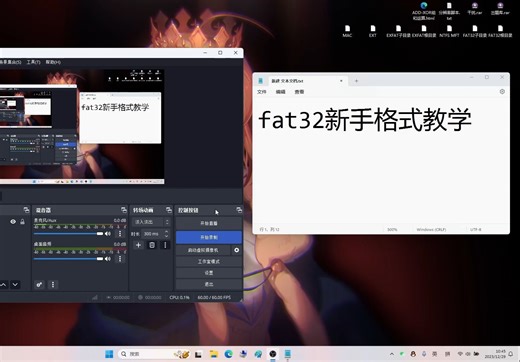Click the OBS preview canvas
The image size is (520, 362).
click(x=82, y=127)
